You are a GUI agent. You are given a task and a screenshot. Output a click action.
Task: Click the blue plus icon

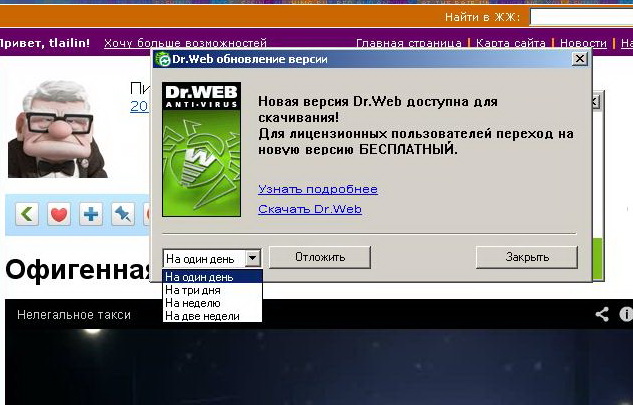coord(91,214)
